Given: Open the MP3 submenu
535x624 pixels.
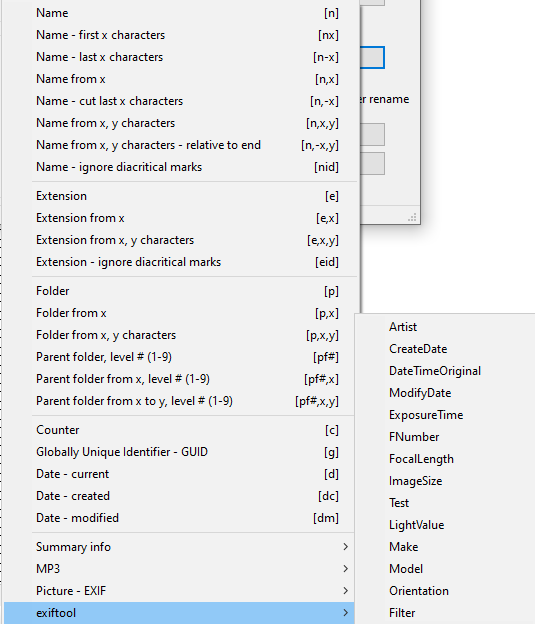Looking at the screenshot, I should 179,569.
